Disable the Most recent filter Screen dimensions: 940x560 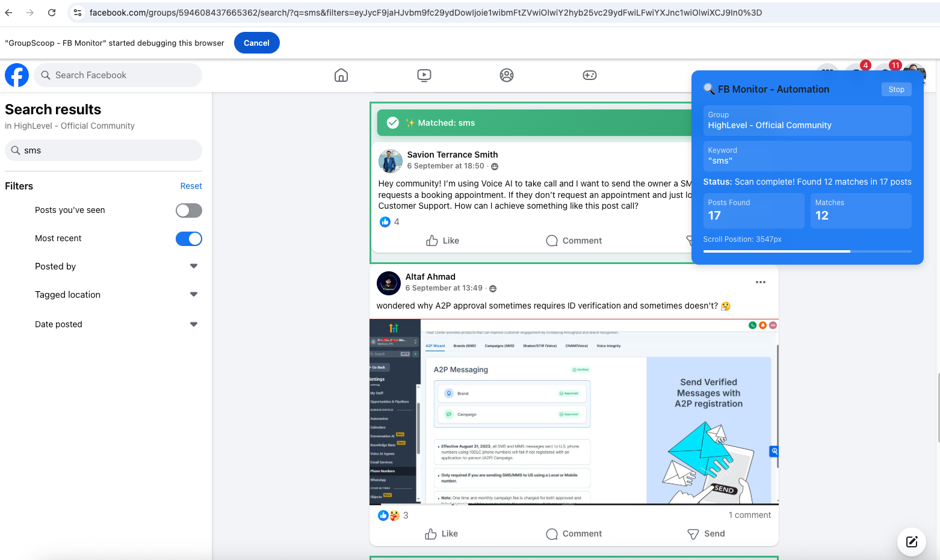pyautogui.click(x=188, y=238)
